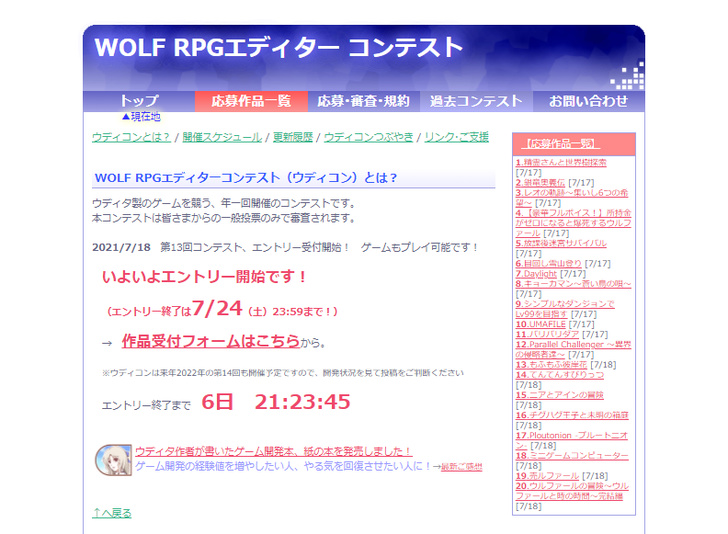Click the ▲現在地 current-location marker
Viewport: 728px width, 534px height.
point(141,117)
